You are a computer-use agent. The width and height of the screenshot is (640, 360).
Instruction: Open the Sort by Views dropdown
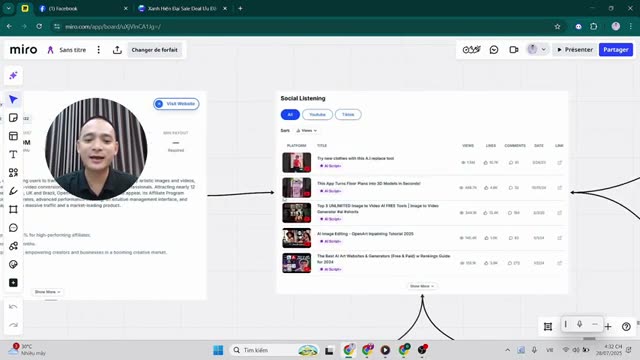pyautogui.click(x=307, y=131)
